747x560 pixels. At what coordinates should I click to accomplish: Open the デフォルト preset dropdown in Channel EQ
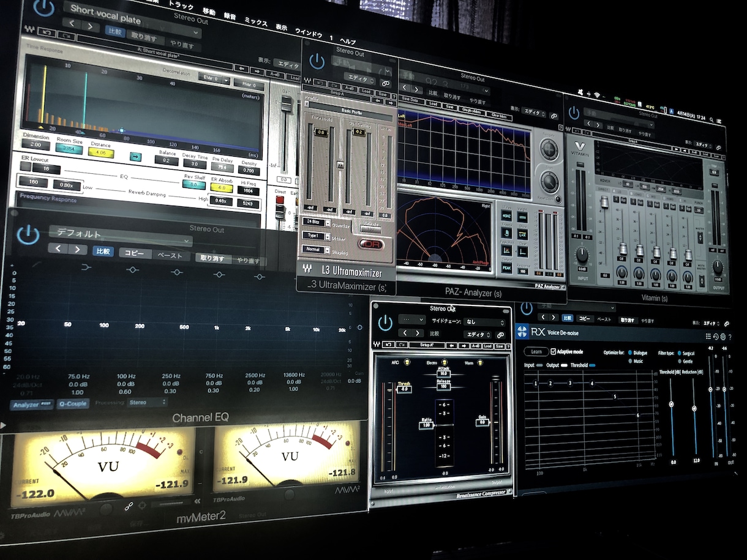pos(120,234)
